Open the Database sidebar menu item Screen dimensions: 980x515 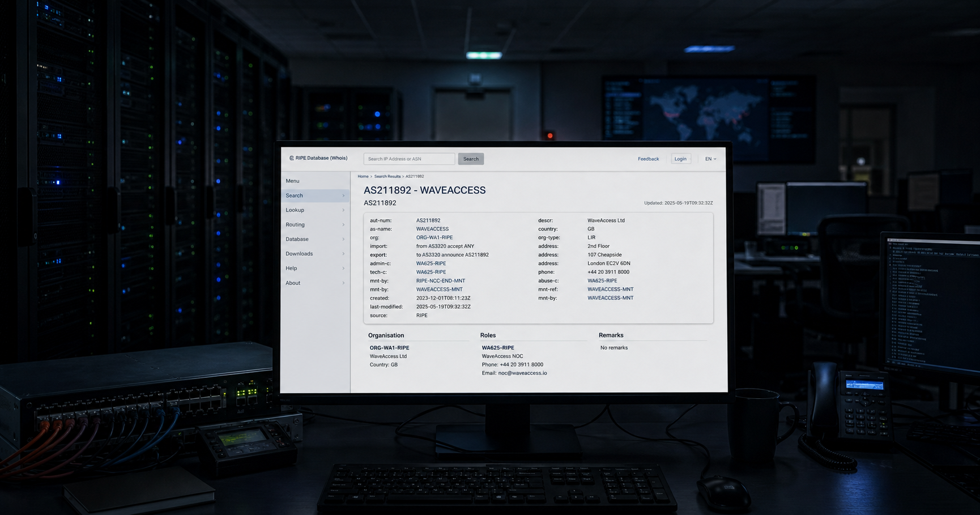pos(315,239)
